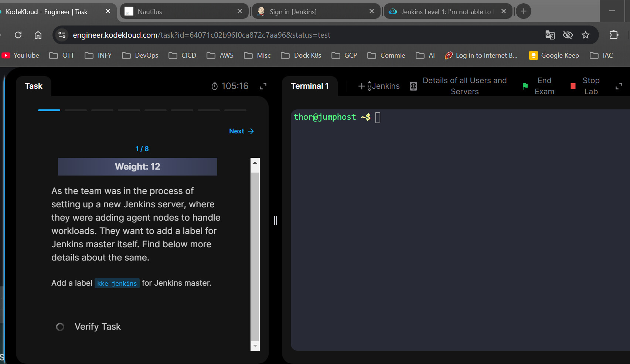Reload the page with the refresh icon
This screenshot has height=364, width=630.
pos(18,35)
